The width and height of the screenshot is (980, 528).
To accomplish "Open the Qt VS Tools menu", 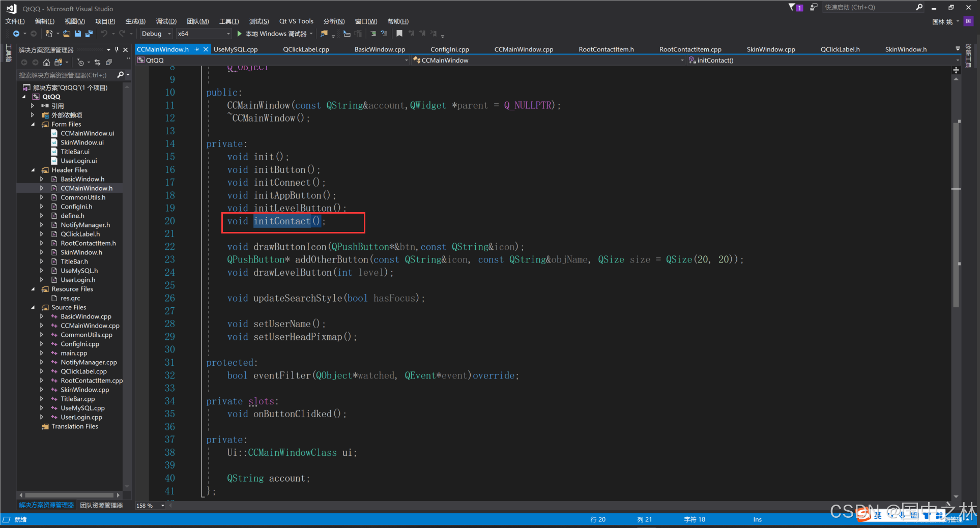I will point(296,21).
